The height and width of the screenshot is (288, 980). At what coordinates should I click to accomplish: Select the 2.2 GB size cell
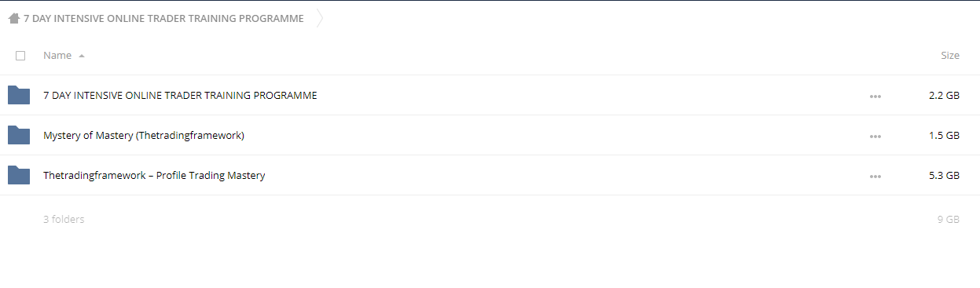coord(944,96)
